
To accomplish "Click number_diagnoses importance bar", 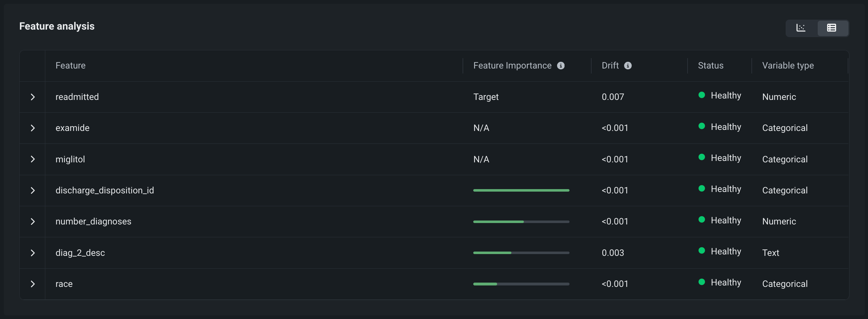I will [x=521, y=222].
